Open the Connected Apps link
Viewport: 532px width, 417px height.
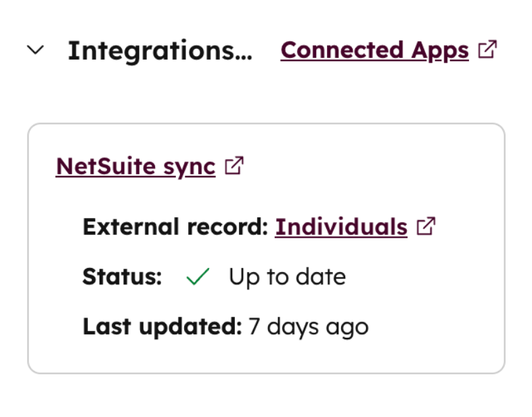(x=374, y=50)
